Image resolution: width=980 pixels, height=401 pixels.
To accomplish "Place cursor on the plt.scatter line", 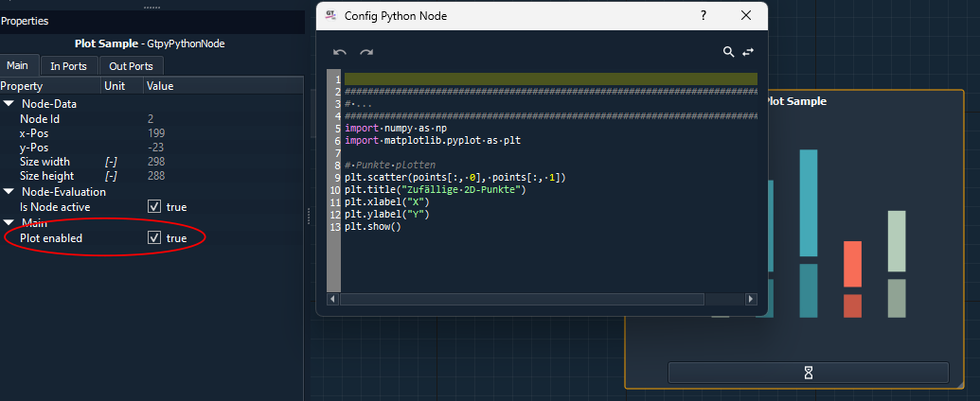I will 454,178.
